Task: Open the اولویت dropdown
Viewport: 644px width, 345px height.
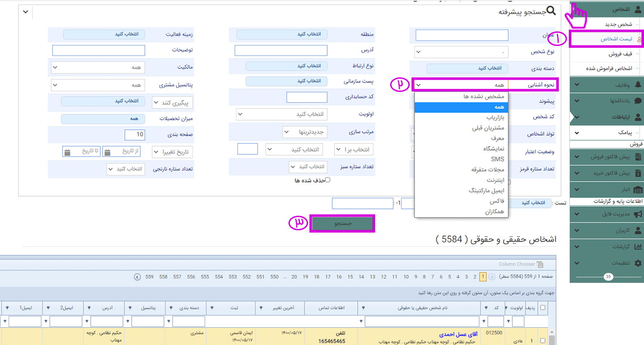Action: point(282,114)
